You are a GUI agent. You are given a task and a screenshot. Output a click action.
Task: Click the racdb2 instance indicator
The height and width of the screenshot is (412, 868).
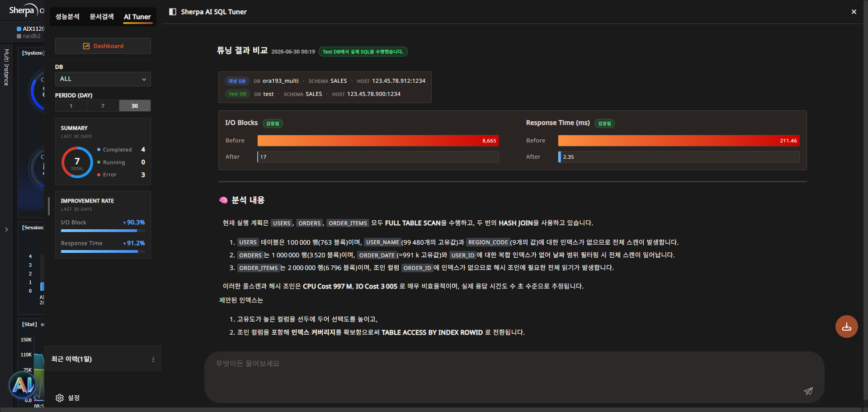[29, 36]
